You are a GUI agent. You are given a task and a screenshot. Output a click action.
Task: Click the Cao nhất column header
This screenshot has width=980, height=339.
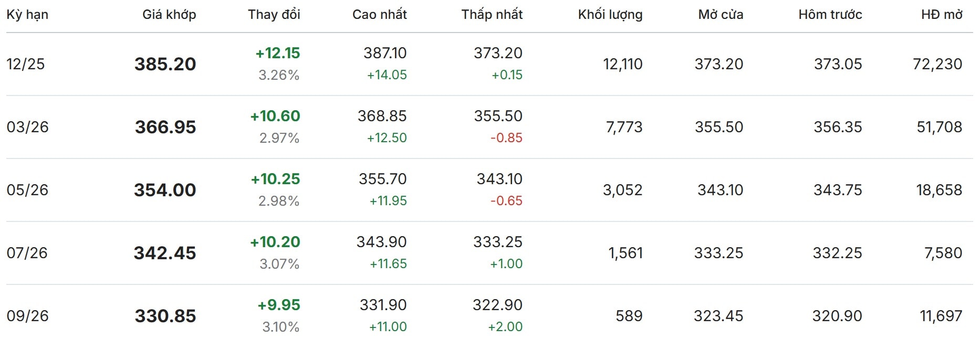coord(379,15)
